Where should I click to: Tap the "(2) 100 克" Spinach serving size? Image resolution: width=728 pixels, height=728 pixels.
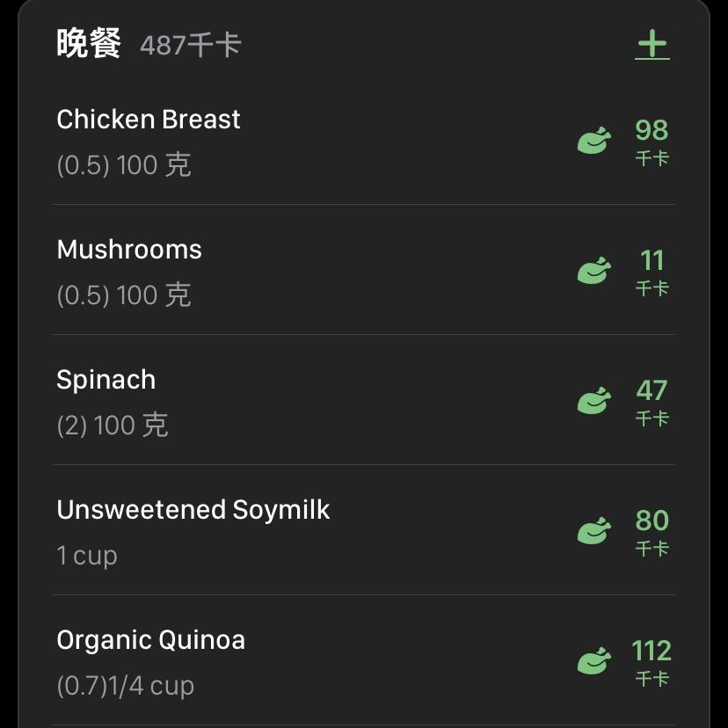[x=113, y=426]
